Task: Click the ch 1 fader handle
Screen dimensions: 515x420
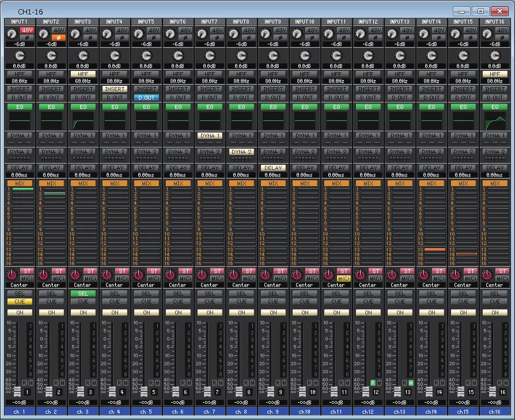Action: (17, 392)
